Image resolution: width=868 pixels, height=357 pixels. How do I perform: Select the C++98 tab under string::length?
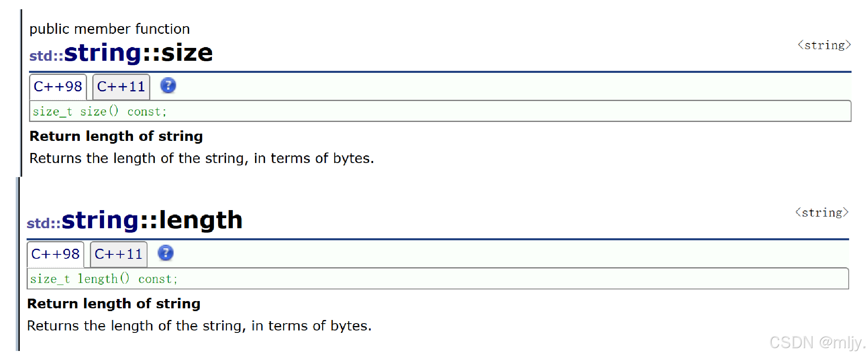click(56, 254)
